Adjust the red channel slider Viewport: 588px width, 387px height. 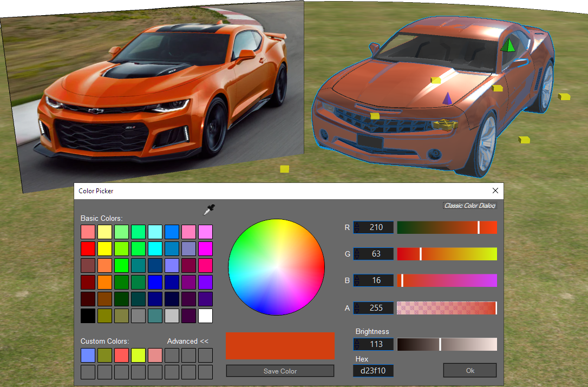(447, 227)
